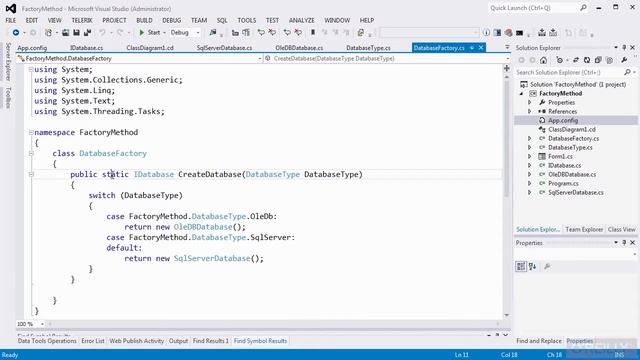640x360 pixels.
Task: Close the DatabaseFactory.cs tab
Action: pyautogui.click(x=481, y=48)
